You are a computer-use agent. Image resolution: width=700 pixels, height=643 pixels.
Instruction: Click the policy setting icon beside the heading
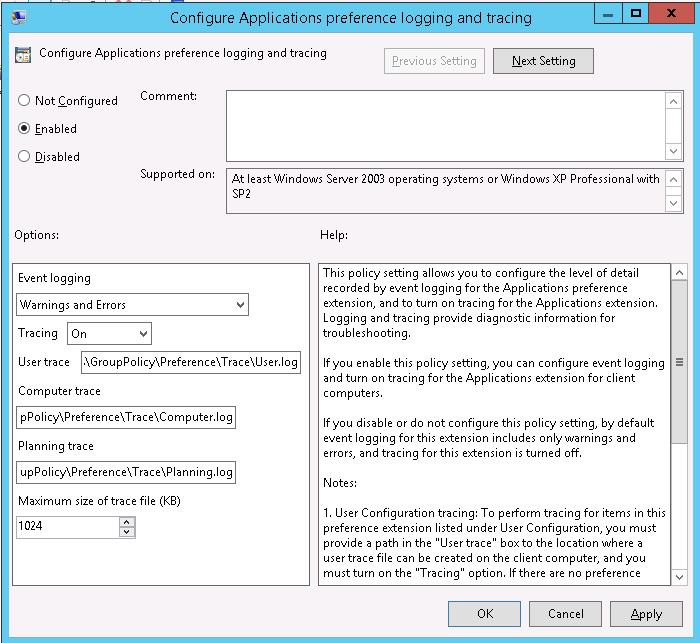pyautogui.click(x=23, y=55)
